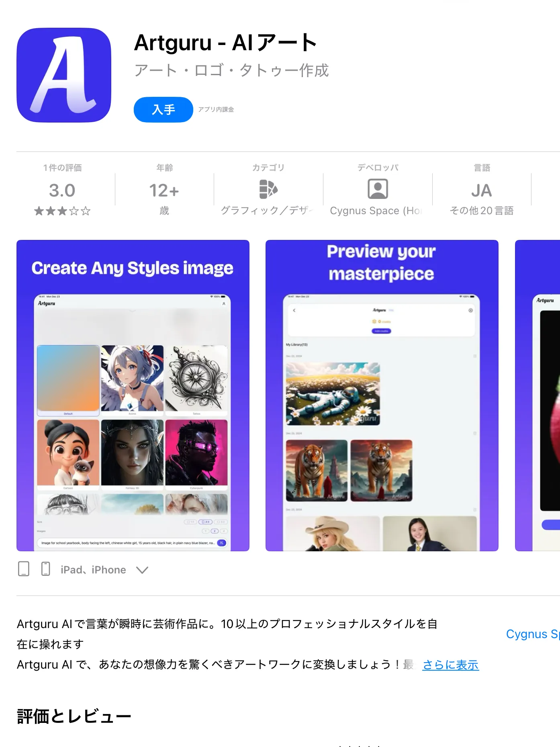Image resolution: width=560 pixels, height=747 pixels.
Task: Click the iPad、iPhone label
Action: [x=93, y=570]
